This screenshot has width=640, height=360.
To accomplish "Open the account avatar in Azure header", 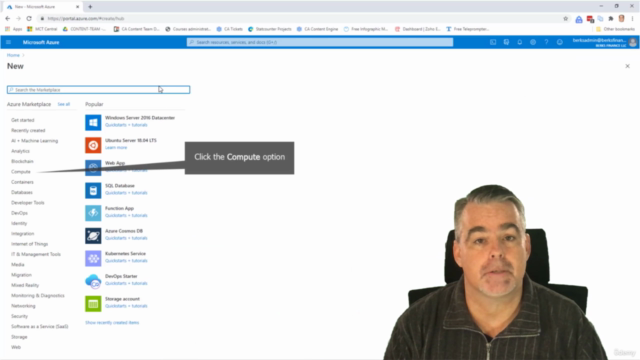I will (x=633, y=42).
